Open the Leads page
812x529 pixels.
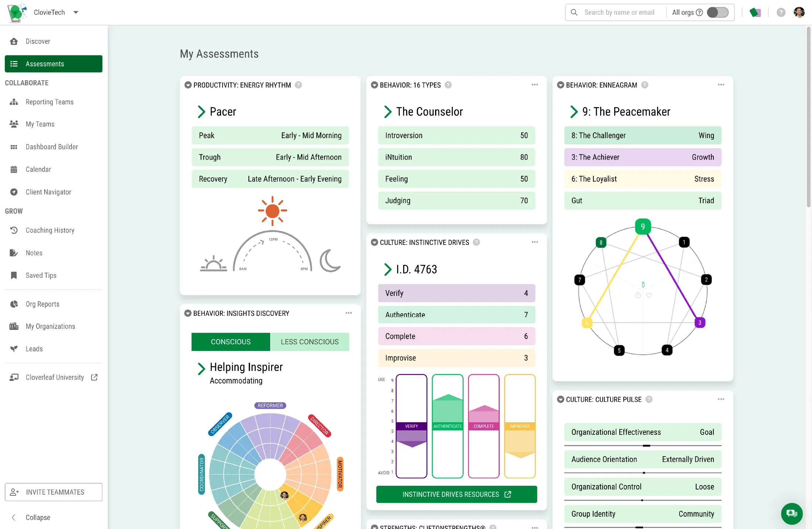(x=34, y=349)
